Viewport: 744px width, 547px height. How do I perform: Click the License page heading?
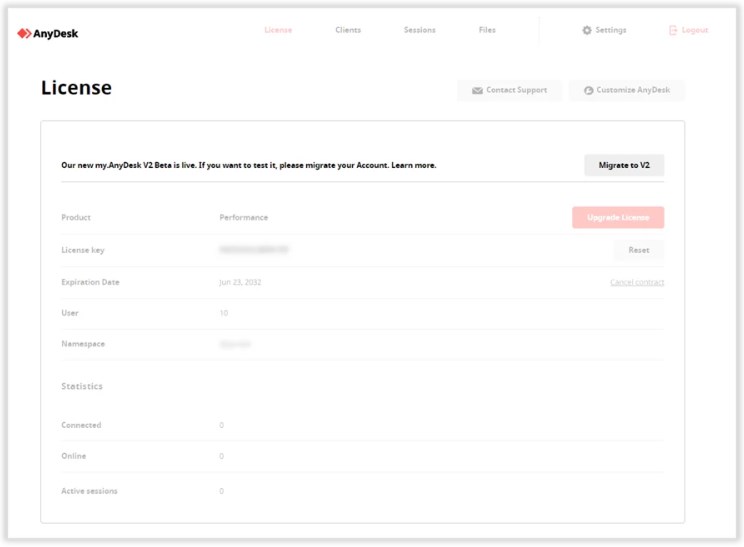(76, 88)
